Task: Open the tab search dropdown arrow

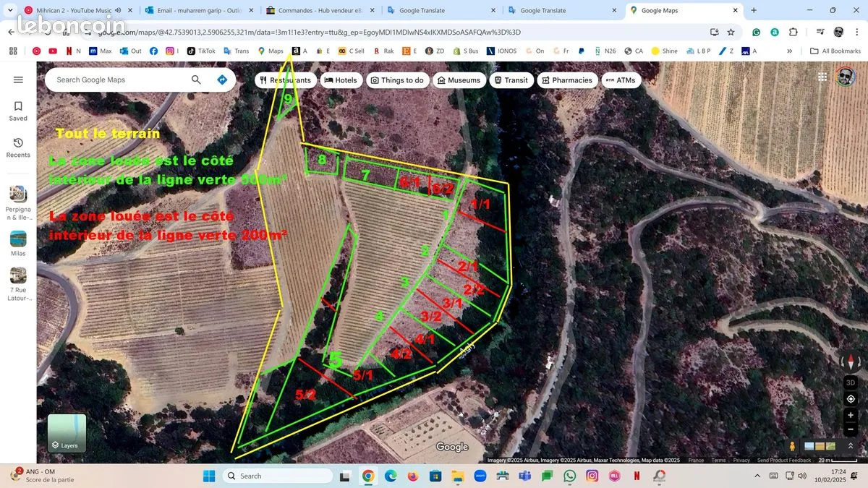Action: [10, 10]
